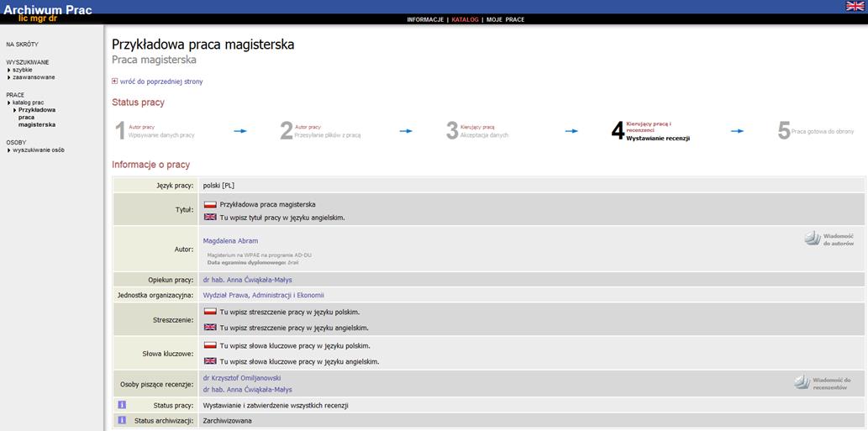The width and height of the screenshot is (868, 431).
Task: Open wyszukiwanie osób in sidebar
Action: coord(39,150)
